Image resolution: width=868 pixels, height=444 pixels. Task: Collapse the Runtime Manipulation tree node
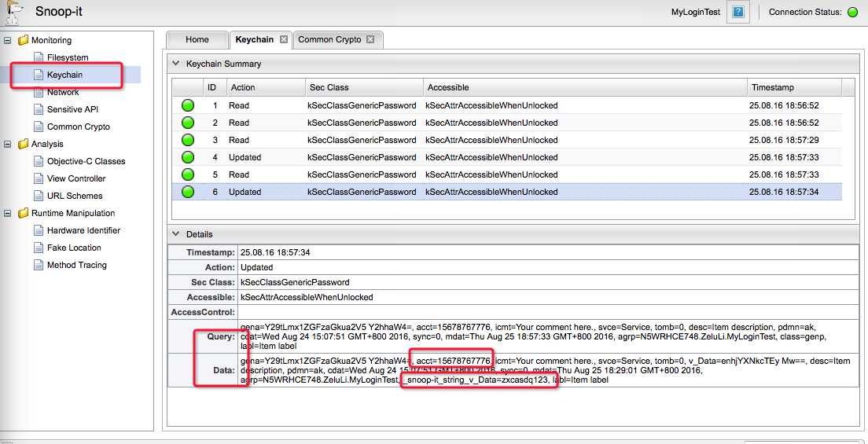tap(8, 213)
